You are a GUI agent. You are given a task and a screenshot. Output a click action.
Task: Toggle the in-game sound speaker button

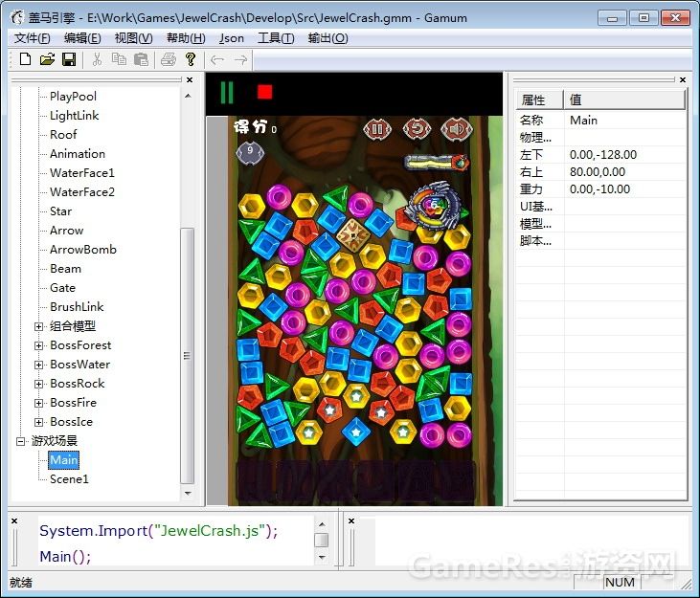(457, 128)
